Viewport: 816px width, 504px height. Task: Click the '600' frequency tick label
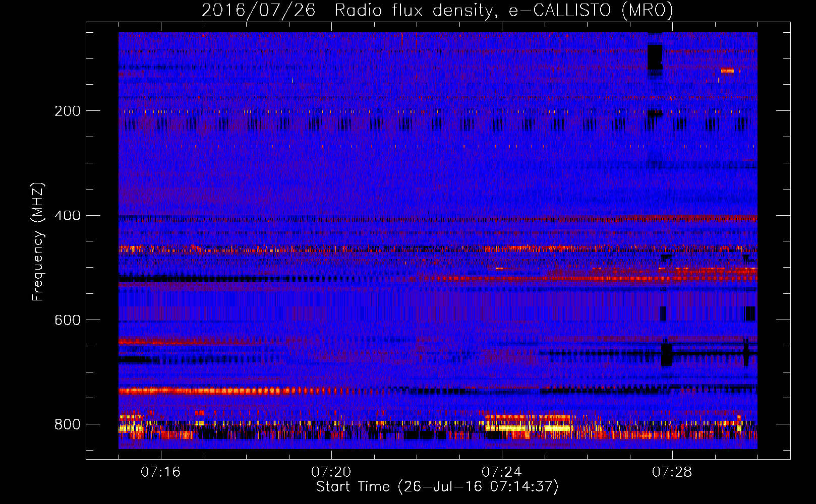point(68,320)
